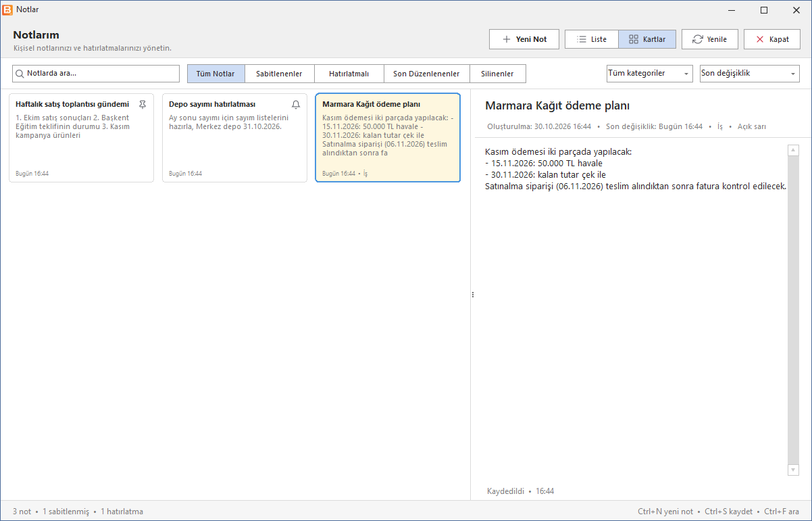Open the Hatırlatmalı tab
This screenshot has height=521, width=812.
(x=349, y=74)
